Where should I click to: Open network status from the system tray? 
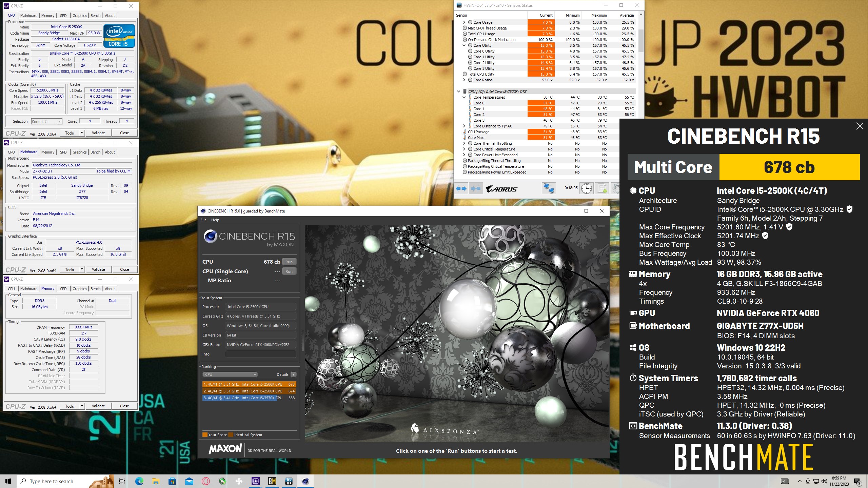click(816, 481)
